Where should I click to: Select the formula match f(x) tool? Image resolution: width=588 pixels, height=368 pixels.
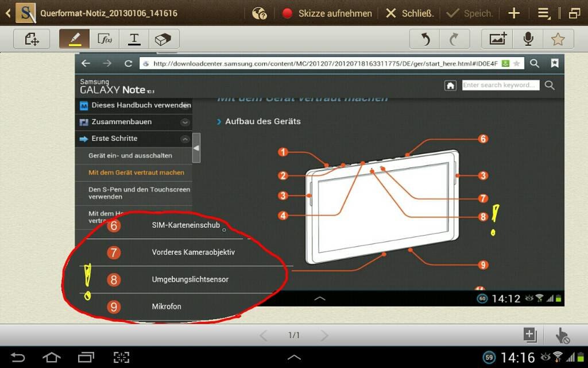[105, 39]
